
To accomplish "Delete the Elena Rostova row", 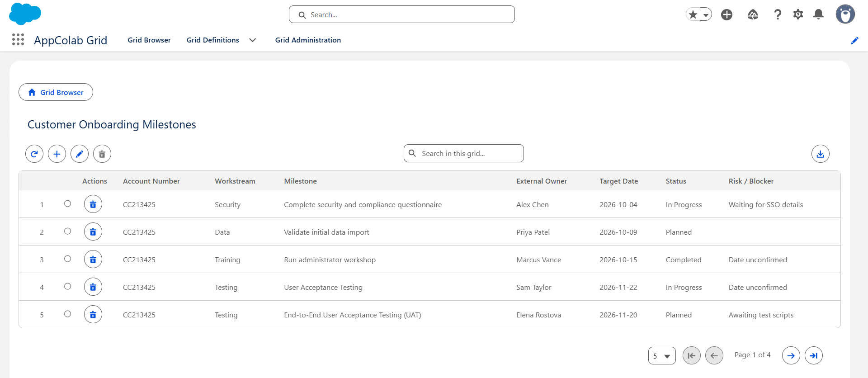I will 93,315.
